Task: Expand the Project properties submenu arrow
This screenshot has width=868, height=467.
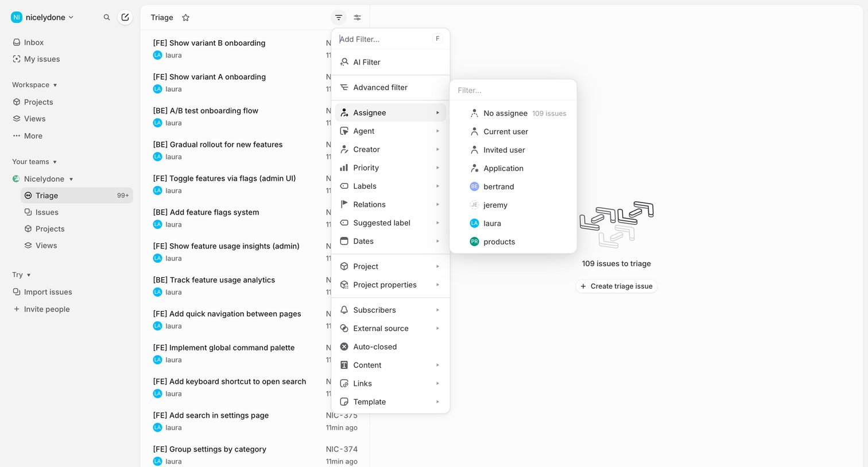Action: point(437,285)
